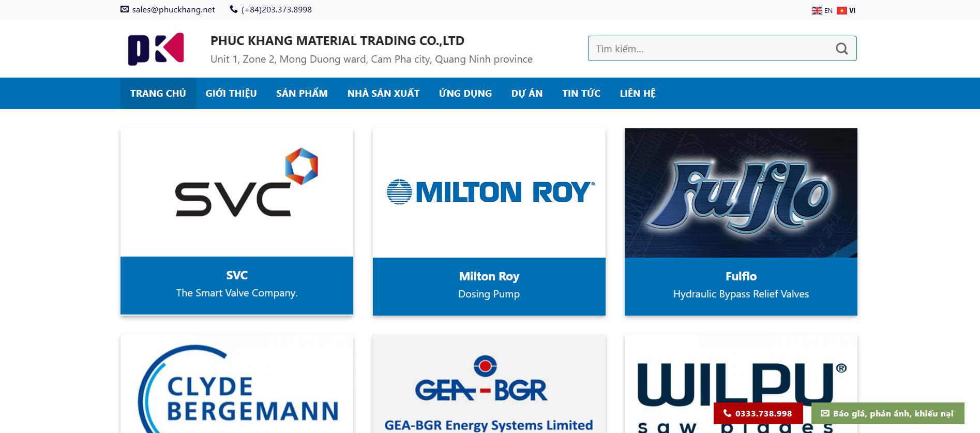Click Báo giá, phản ánh, khiếu nại button
Viewport: 980px width, 433px height.
click(888, 413)
